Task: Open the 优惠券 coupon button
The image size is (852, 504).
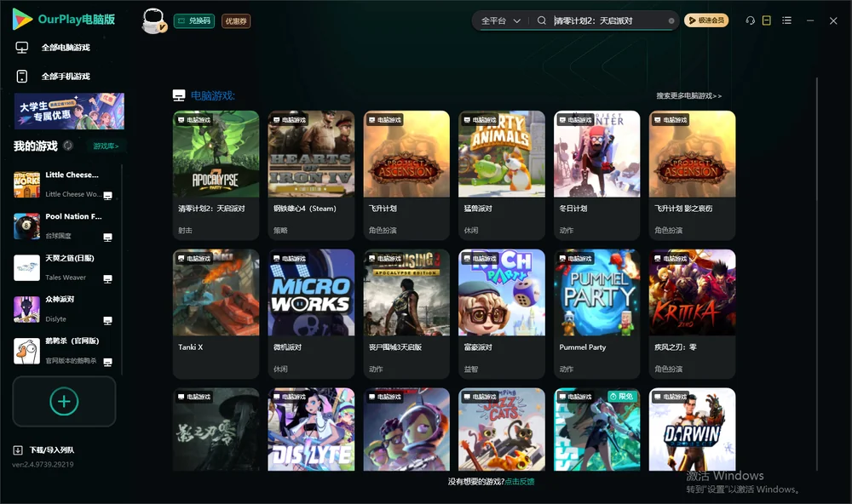Action: point(236,21)
